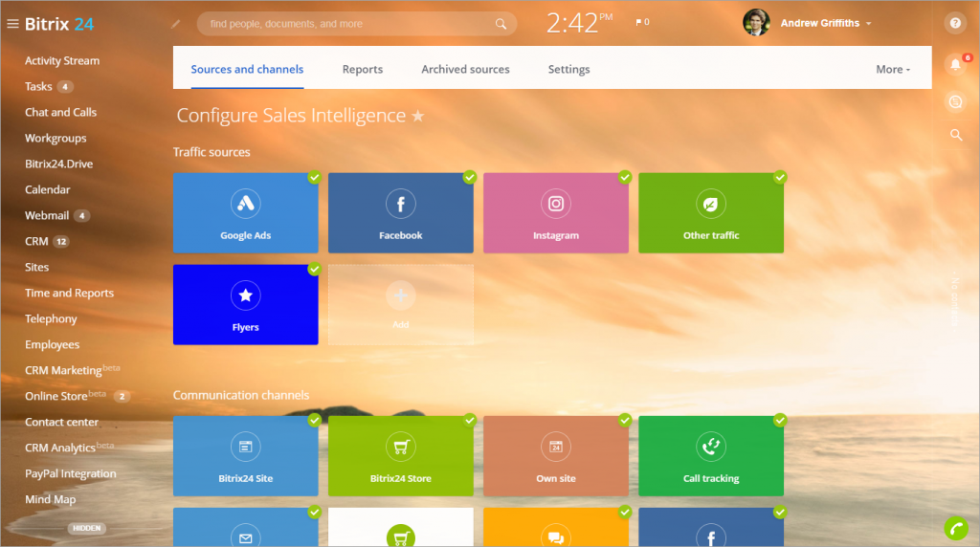Open Webmail in the left menu
Viewport: 980px width, 547px height.
[x=47, y=215]
